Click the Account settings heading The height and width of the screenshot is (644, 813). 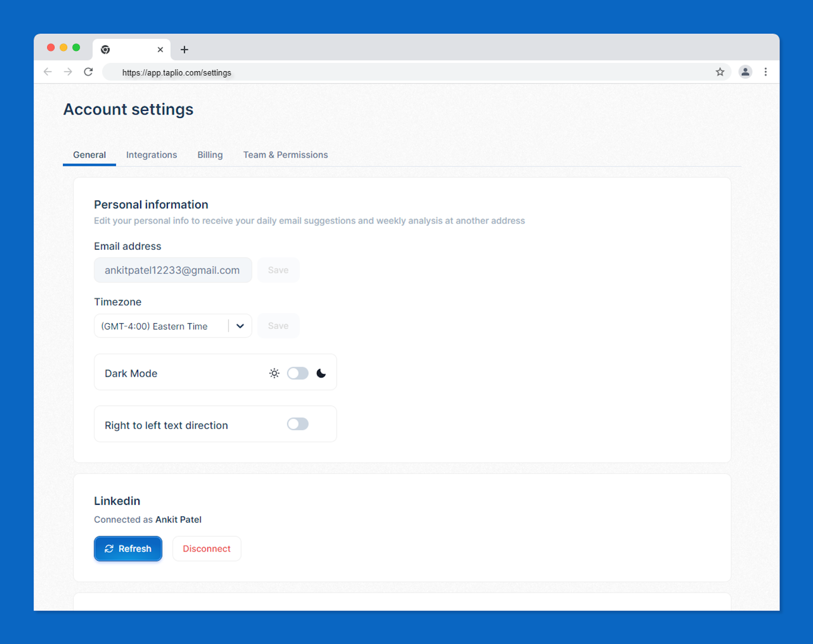point(128,109)
